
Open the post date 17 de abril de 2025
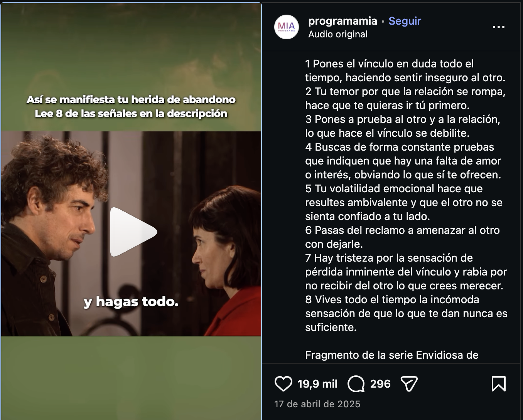317,404
